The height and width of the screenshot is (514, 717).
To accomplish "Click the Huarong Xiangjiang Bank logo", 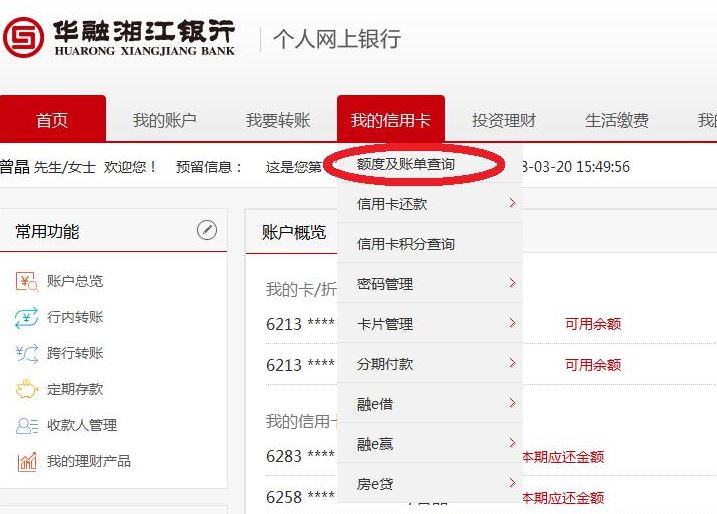I will click(x=118, y=37).
